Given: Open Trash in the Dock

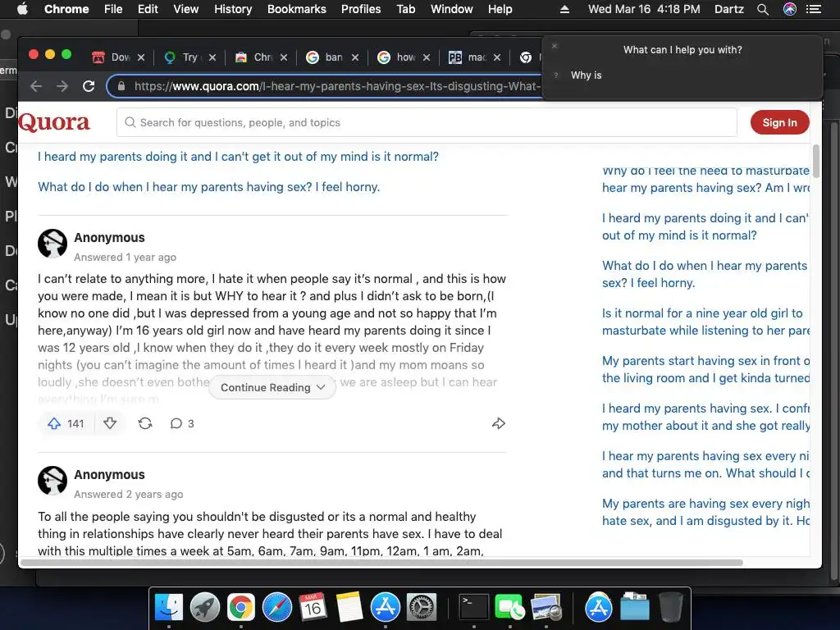Looking at the screenshot, I should click(x=670, y=608).
